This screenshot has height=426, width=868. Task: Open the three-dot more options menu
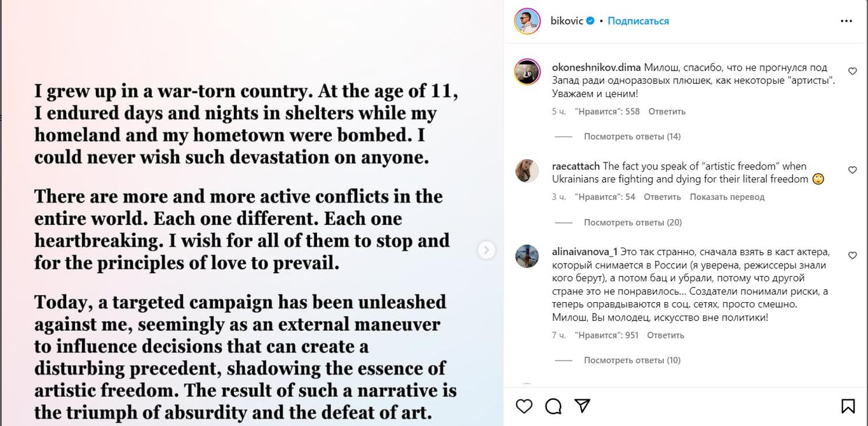click(846, 21)
